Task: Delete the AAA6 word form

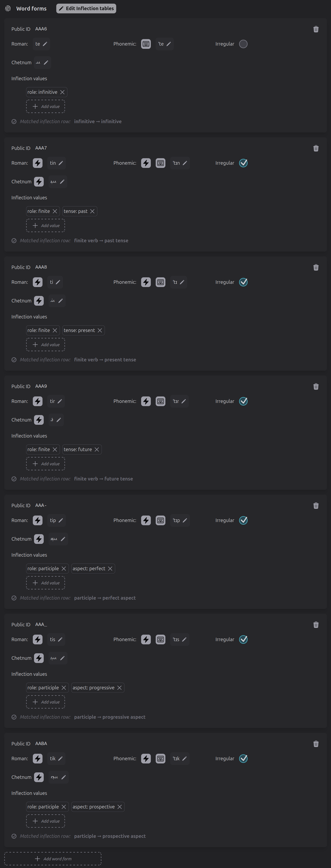Action: tap(316, 29)
